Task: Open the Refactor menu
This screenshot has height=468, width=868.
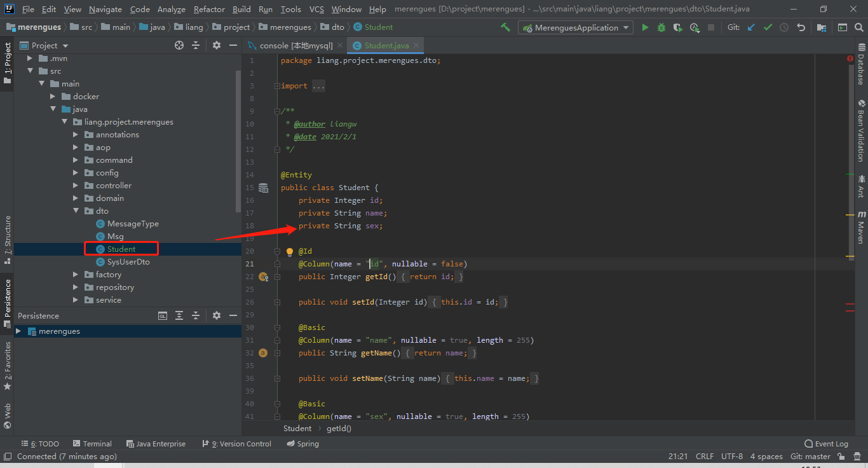Action: (x=209, y=9)
